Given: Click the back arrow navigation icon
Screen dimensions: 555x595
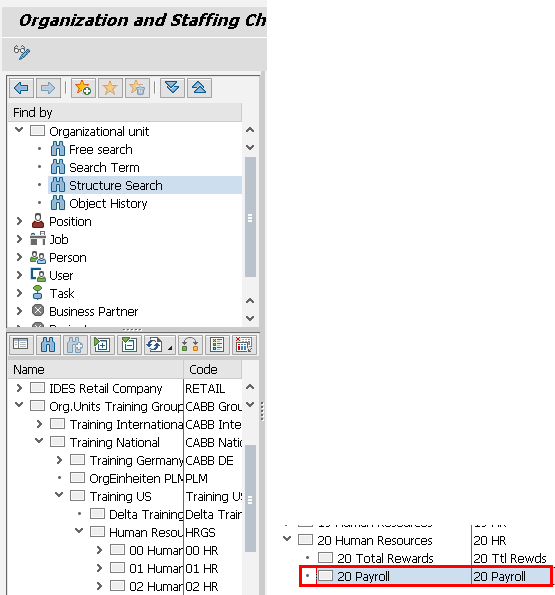Looking at the screenshot, I should [x=21, y=88].
